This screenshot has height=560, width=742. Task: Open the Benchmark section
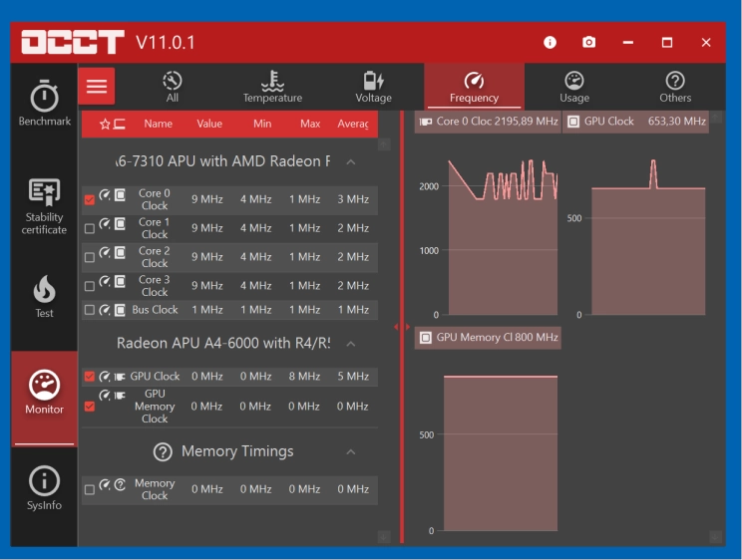click(x=45, y=104)
